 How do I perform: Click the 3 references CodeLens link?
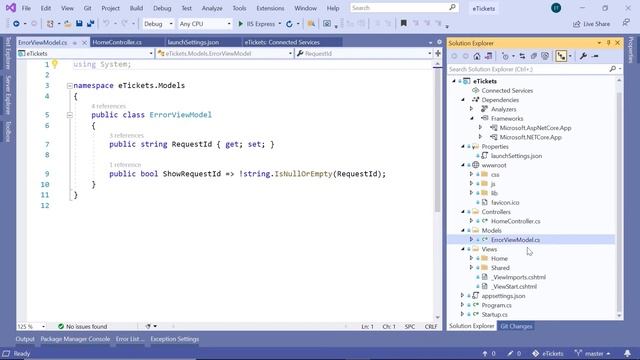127,136
